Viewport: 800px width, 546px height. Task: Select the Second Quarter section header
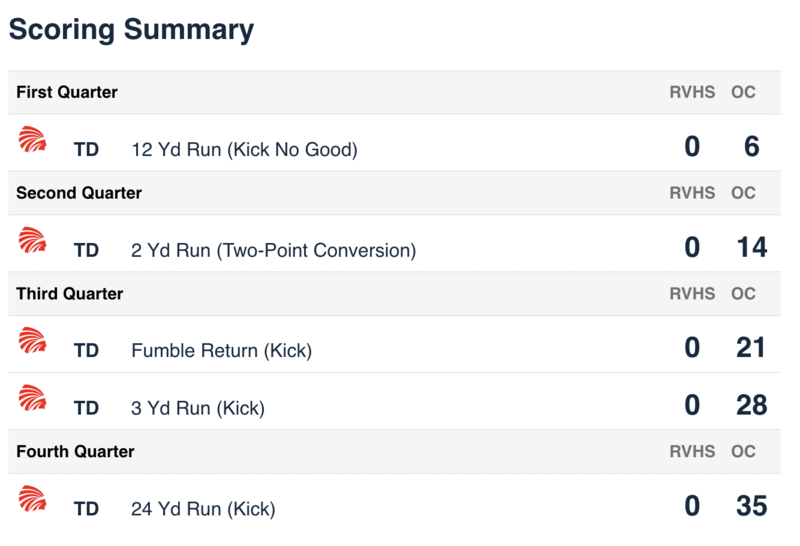tap(79, 193)
